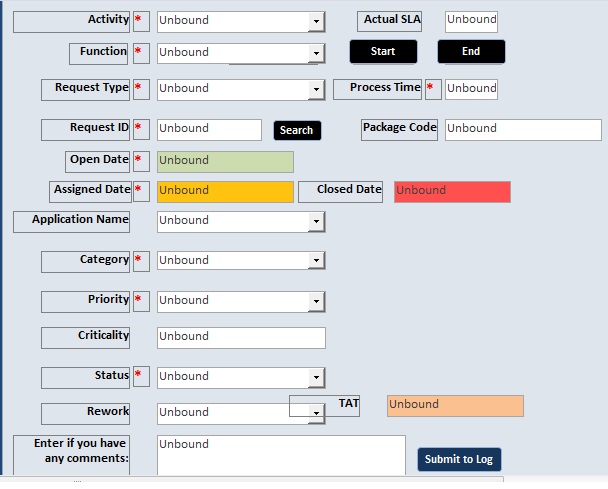Image resolution: width=608 pixels, height=489 pixels.
Task: Click into the comments text box
Action: tap(281, 455)
